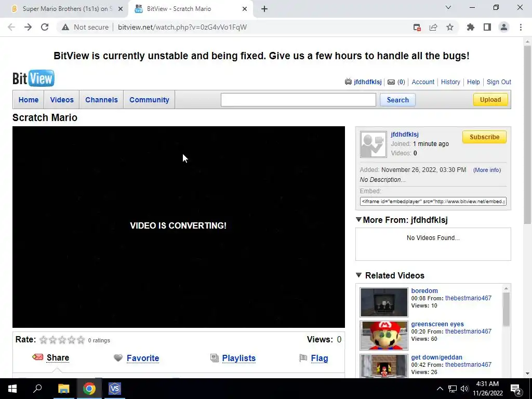Image resolution: width=532 pixels, height=399 pixels.
Task: Click the Playlists link
Action: point(238,358)
